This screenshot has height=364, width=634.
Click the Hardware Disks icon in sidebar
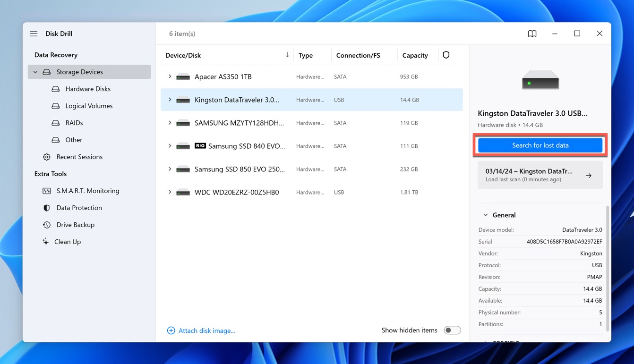click(56, 89)
